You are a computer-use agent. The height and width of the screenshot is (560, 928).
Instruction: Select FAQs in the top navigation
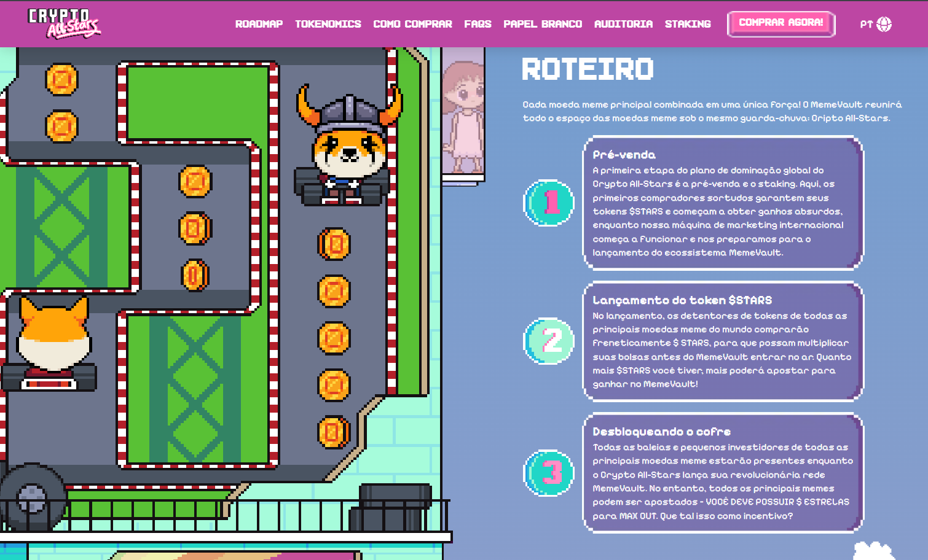[x=478, y=24]
